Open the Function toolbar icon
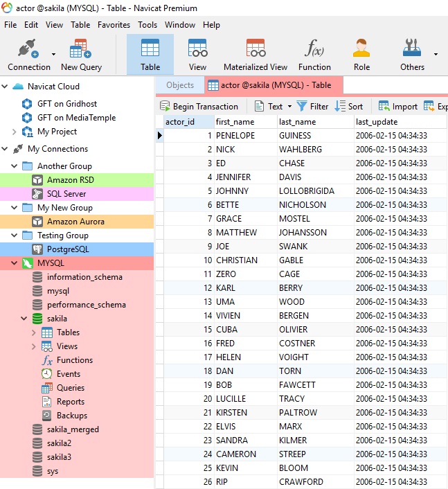The width and height of the screenshot is (448, 489). pyautogui.click(x=314, y=48)
